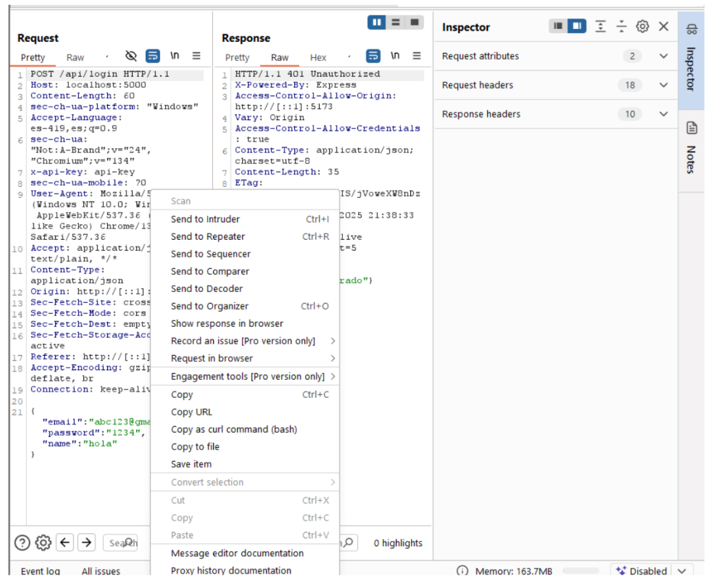Screen dimensions: 712x588
Task: Open Response panel hamburger menu
Action: (416, 56)
